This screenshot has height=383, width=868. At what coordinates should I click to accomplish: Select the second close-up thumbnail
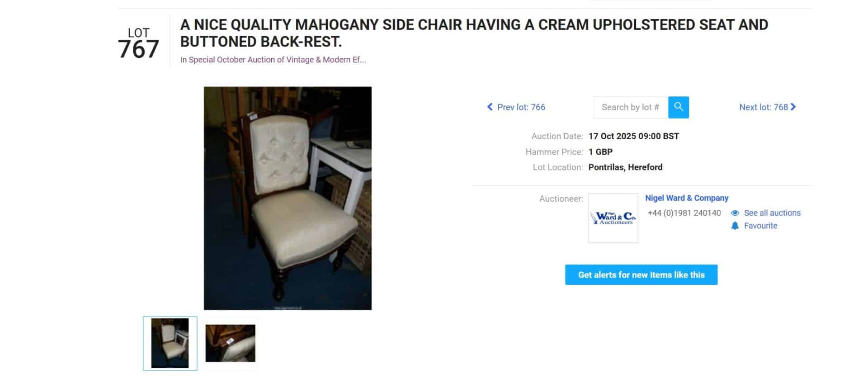coord(231,343)
